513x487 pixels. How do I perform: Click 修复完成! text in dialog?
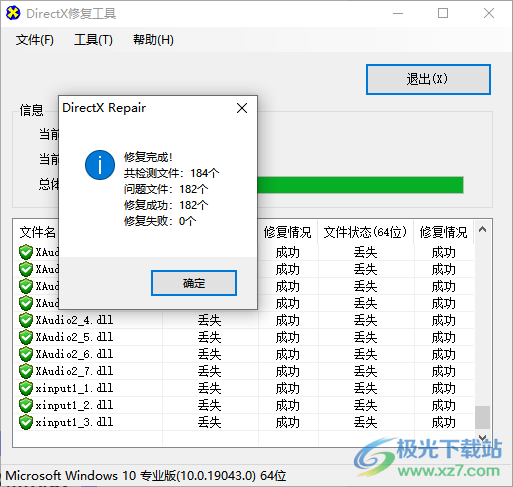click(x=148, y=157)
